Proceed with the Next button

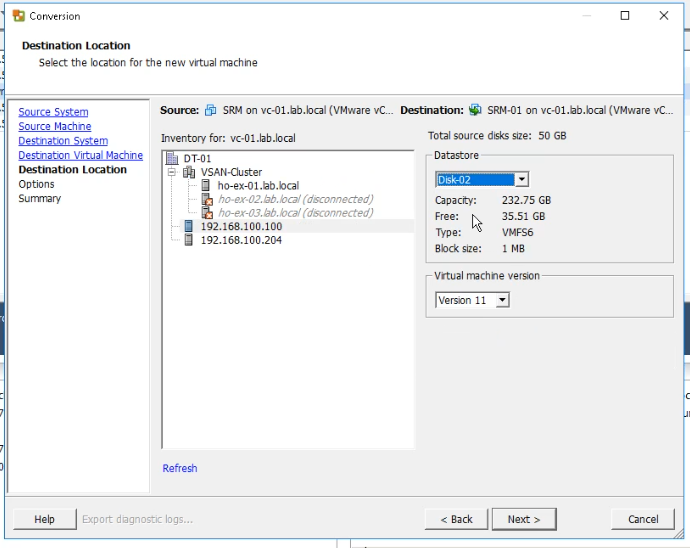524,519
